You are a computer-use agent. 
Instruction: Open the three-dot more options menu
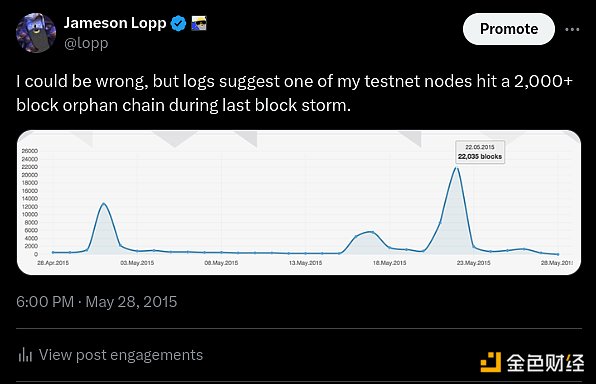pyautogui.click(x=572, y=29)
